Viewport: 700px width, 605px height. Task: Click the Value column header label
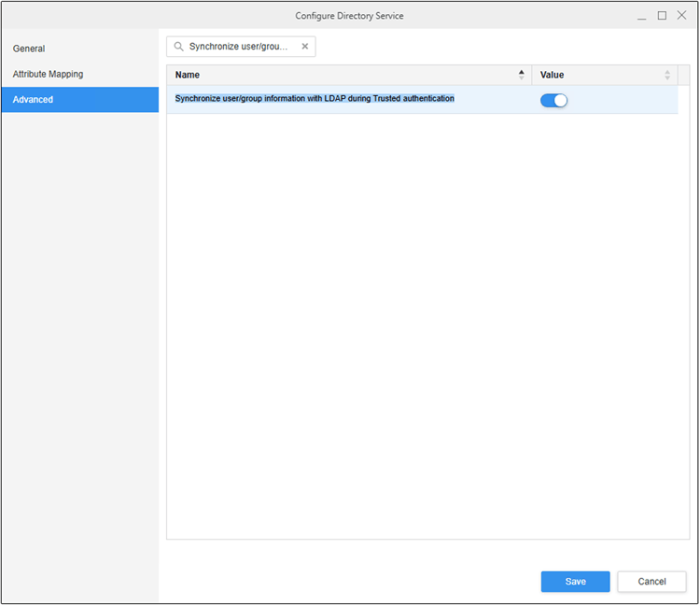(552, 75)
